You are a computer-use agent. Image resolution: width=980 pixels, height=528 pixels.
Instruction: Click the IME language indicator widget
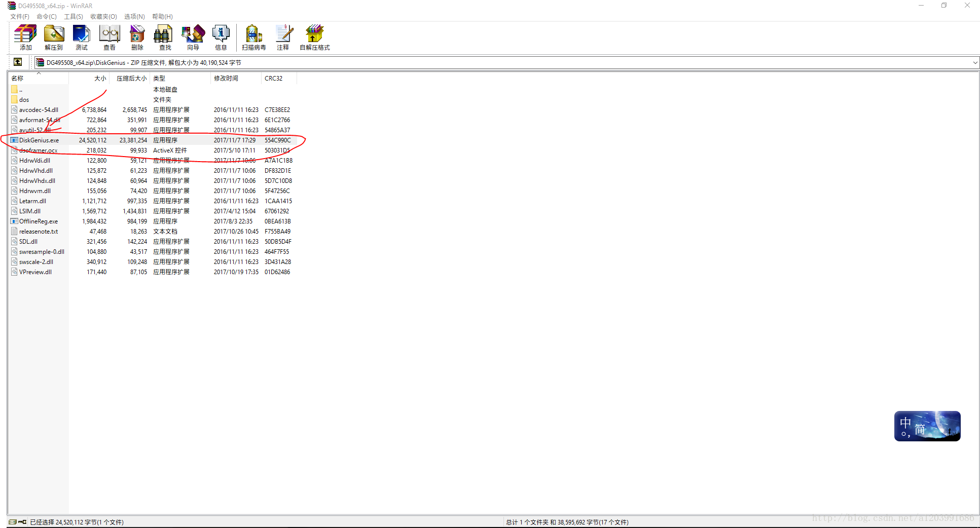point(927,426)
